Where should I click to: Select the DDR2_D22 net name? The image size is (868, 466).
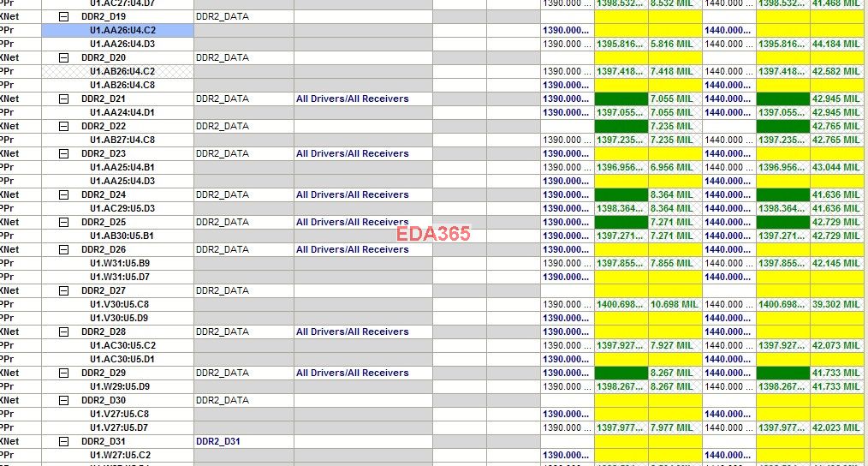click(104, 126)
